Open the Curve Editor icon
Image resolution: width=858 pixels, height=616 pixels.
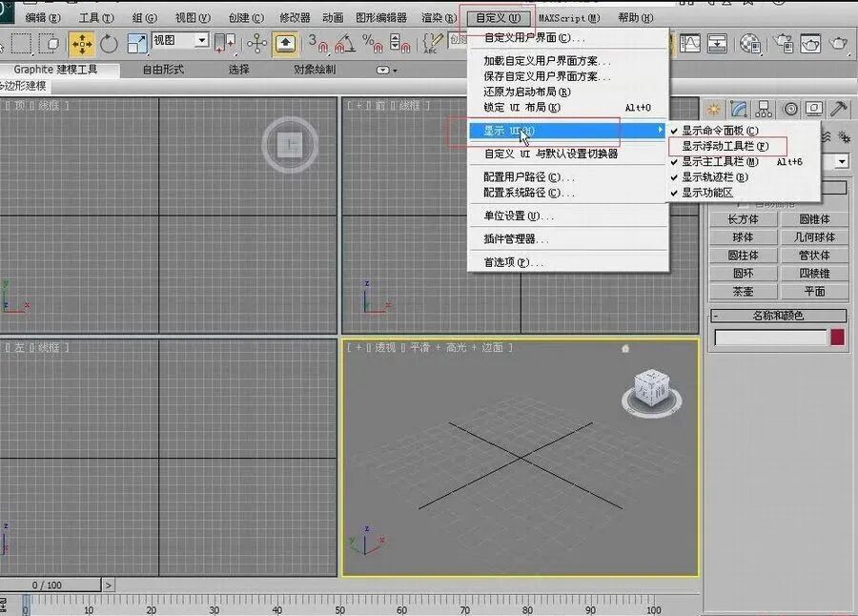click(689, 43)
